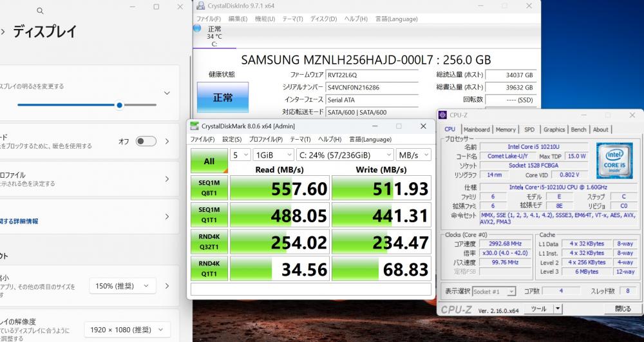Screen dimensions: 644x342
Task: Open the scale settings chevron beside 150%
Action: (x=167, y=286)
